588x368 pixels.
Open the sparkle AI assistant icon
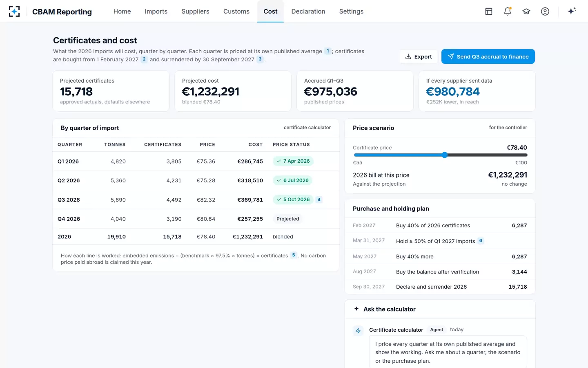(x=572, y=11)
